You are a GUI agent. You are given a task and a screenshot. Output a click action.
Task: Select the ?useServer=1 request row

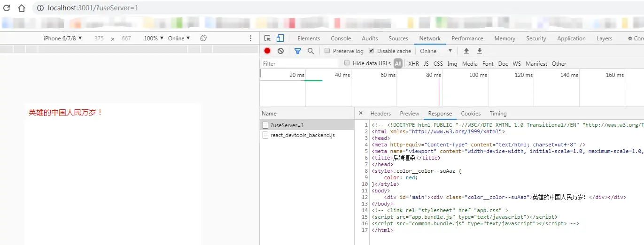tap(307, 125)
